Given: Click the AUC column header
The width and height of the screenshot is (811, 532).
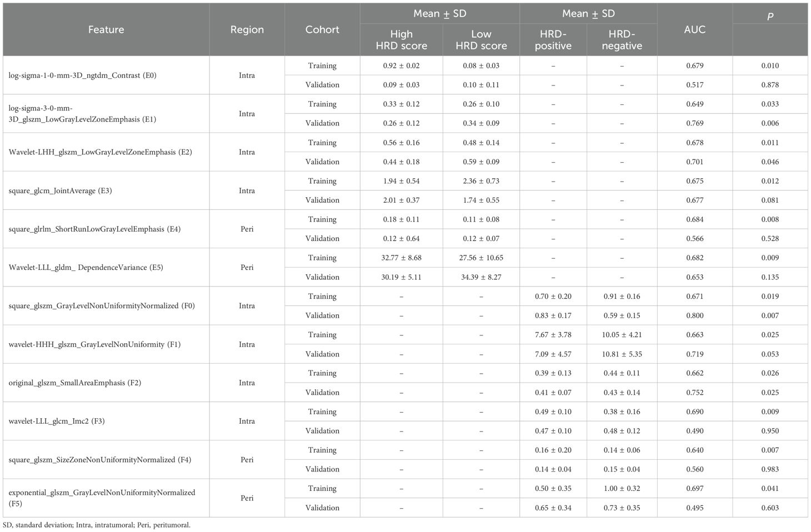Looking at the screenshot, I should pyautogui.click(x=695, y=29).
